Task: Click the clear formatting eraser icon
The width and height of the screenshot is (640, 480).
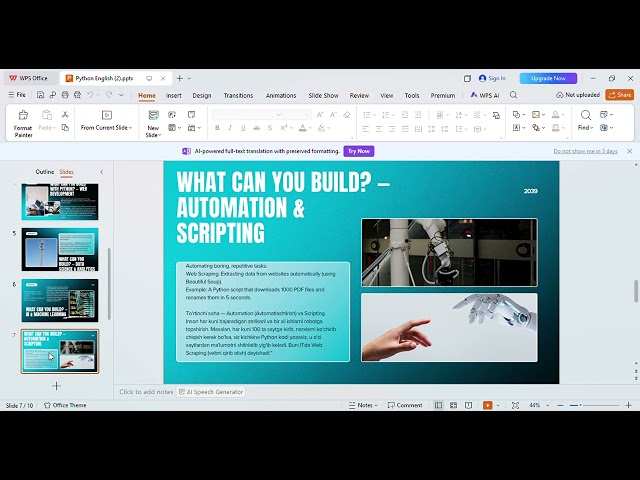Action: point(347,115)
